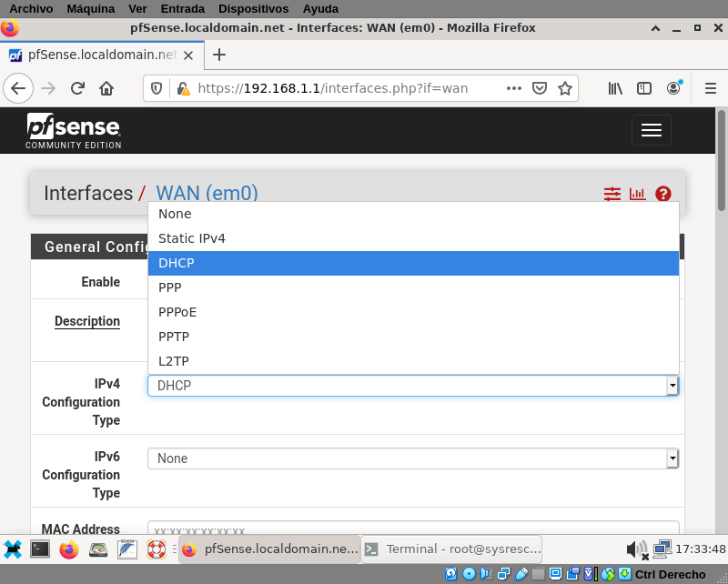This screenshot has width=728, height=584.
Task: Open the Máquina menu
Action: click(90, 9)
